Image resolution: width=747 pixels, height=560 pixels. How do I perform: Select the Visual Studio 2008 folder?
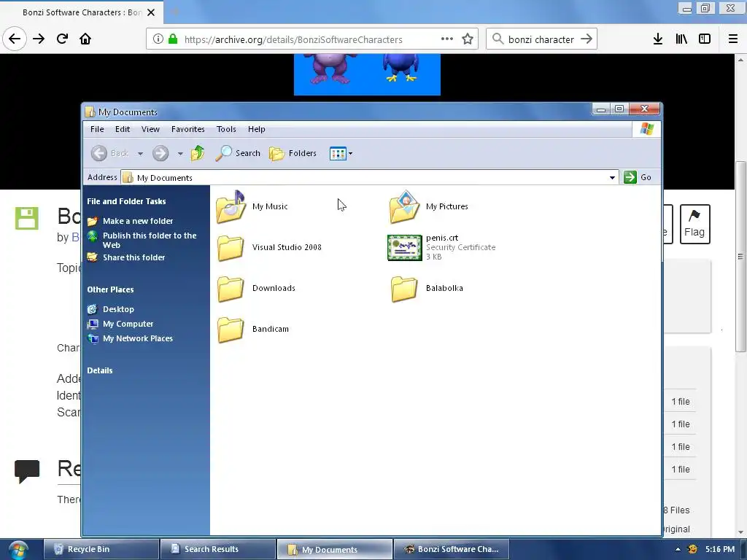[x=270, y=248]
